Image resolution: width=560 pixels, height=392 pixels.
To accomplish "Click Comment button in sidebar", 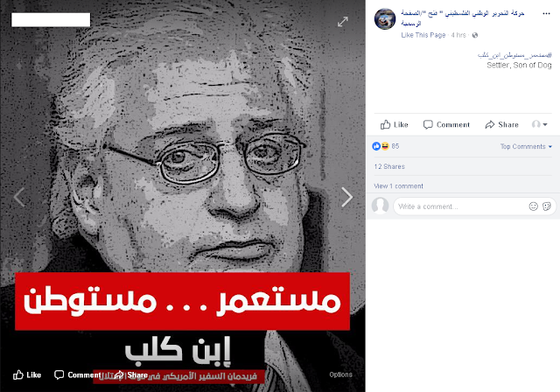I will tap(446, 124).
